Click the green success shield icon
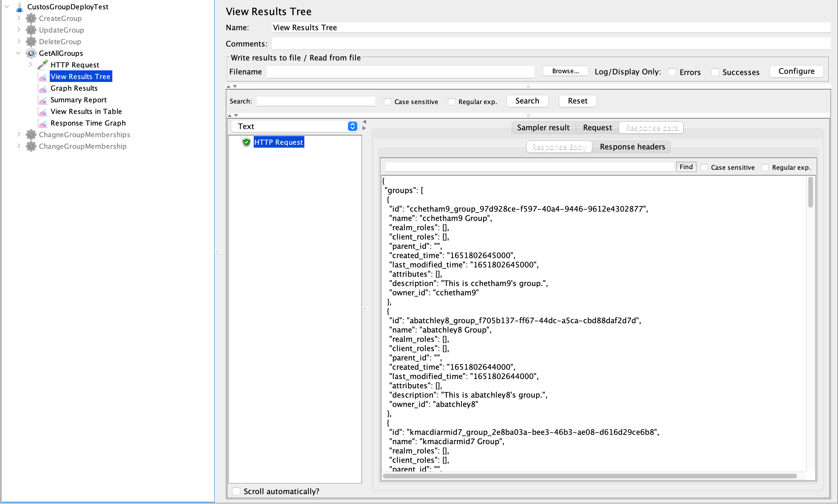Viewport: 838px width, 504px height. (x=246, y=142)
